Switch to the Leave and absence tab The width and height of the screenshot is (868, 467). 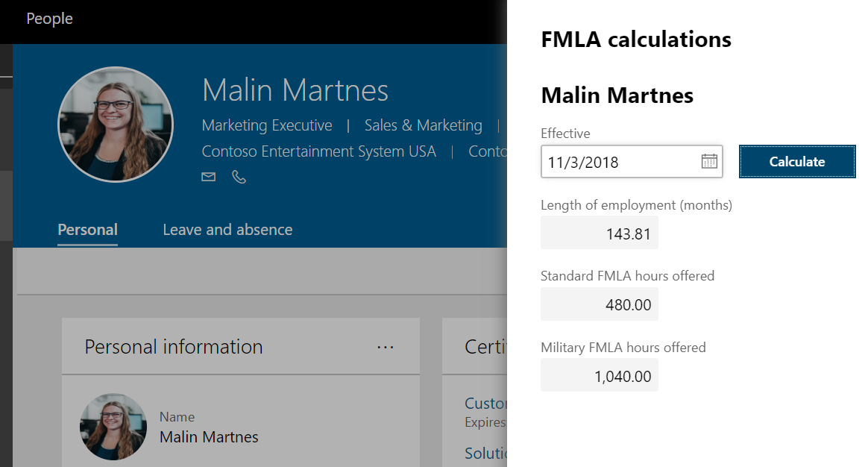[227, 229]
